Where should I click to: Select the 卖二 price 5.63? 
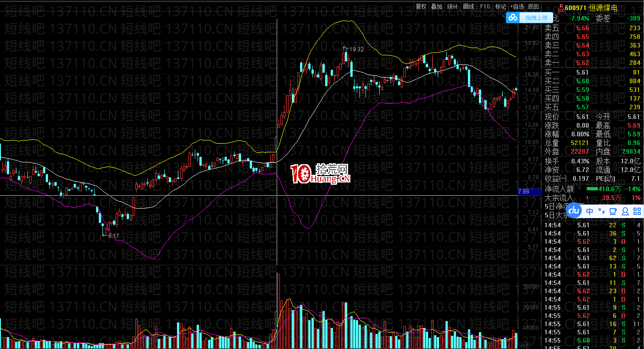click(x=583, y=54)
